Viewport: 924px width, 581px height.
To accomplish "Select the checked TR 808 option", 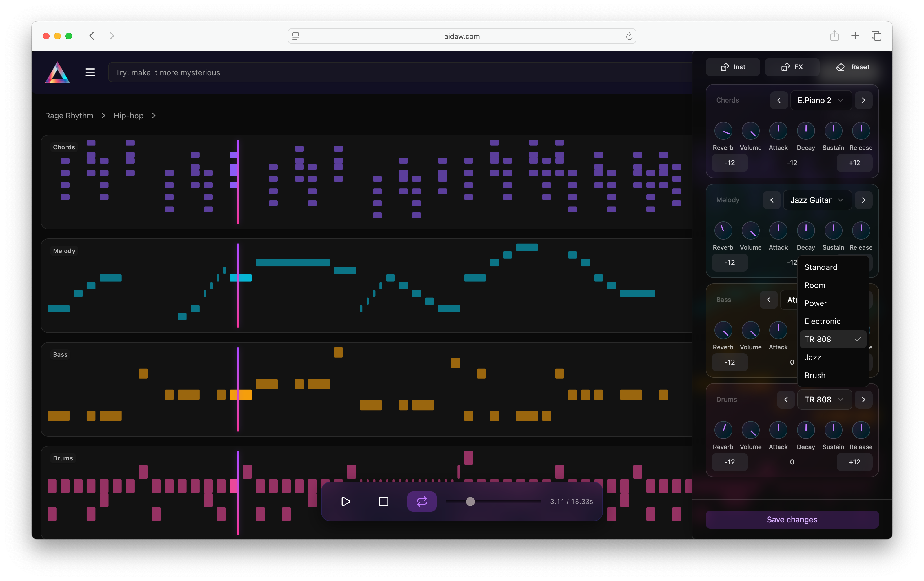I will 832,339.
